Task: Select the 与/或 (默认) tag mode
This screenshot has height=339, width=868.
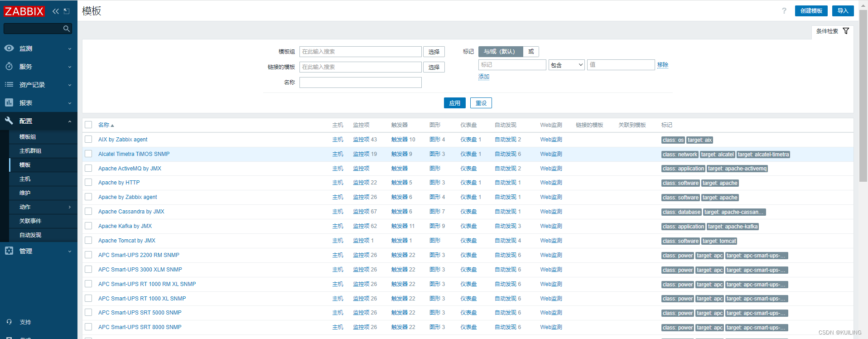Action: tap(501, 52)
